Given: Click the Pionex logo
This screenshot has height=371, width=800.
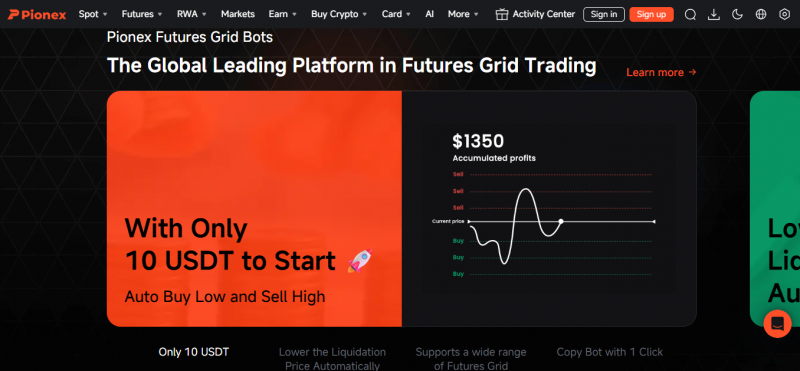Looking at the screenshot, I should click(37, 15).
